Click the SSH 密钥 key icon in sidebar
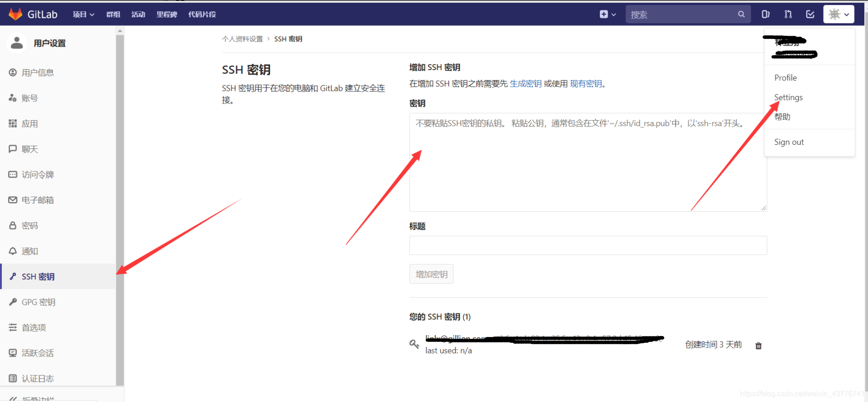868x402 pixels. (13, 276)
